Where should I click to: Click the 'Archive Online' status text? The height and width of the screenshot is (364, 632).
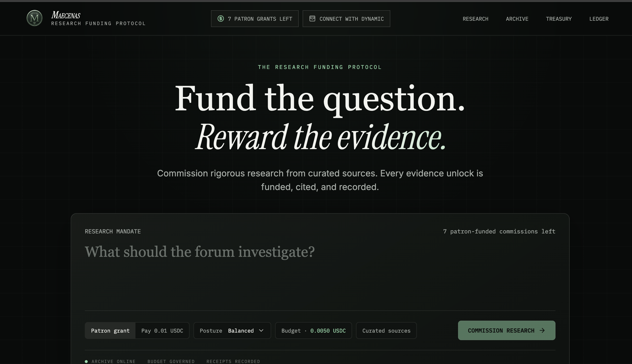click(114, 362)
